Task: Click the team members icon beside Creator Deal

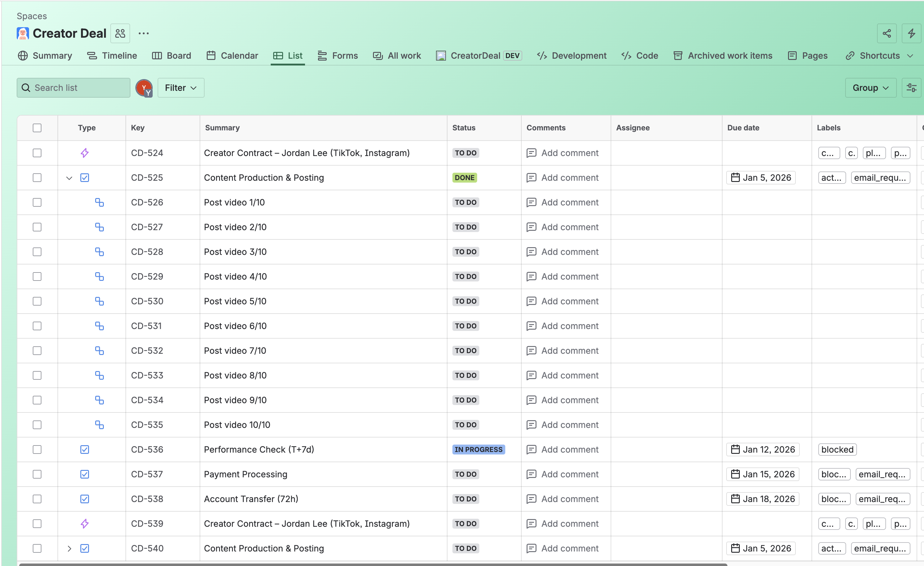Action: pos(120,33)
